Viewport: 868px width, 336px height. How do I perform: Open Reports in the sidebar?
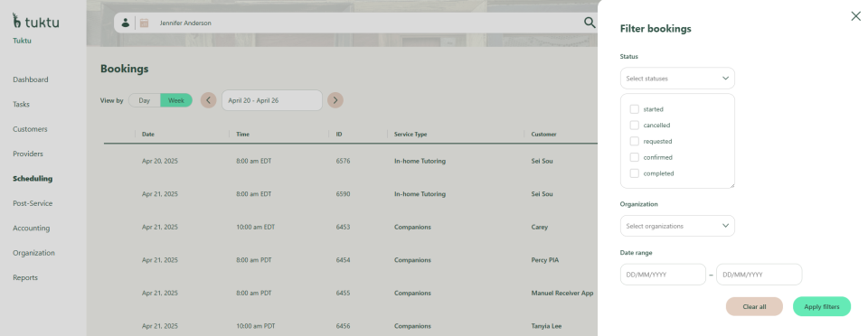point(25,278)
